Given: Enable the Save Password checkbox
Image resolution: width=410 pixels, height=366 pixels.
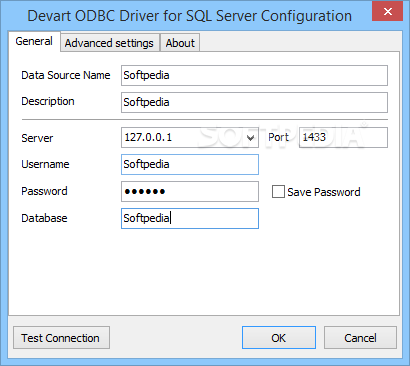Looking at the screenshot, I should (x=278, y=192).
